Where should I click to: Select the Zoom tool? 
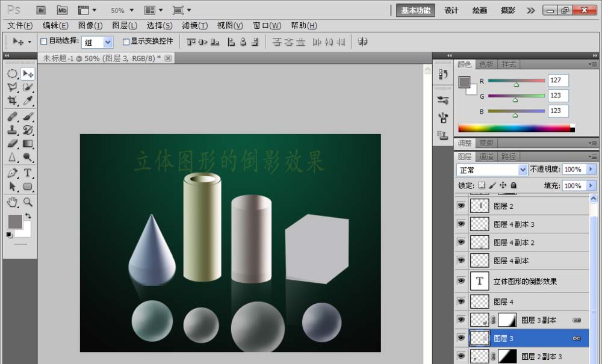click(x=28, y=202)
